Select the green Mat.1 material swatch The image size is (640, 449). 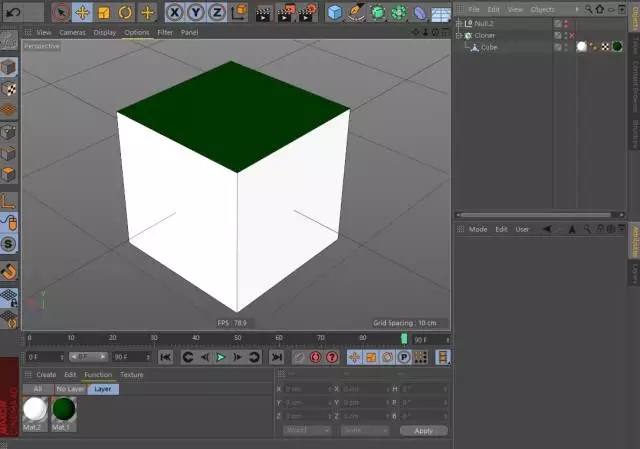click(63, 409)
